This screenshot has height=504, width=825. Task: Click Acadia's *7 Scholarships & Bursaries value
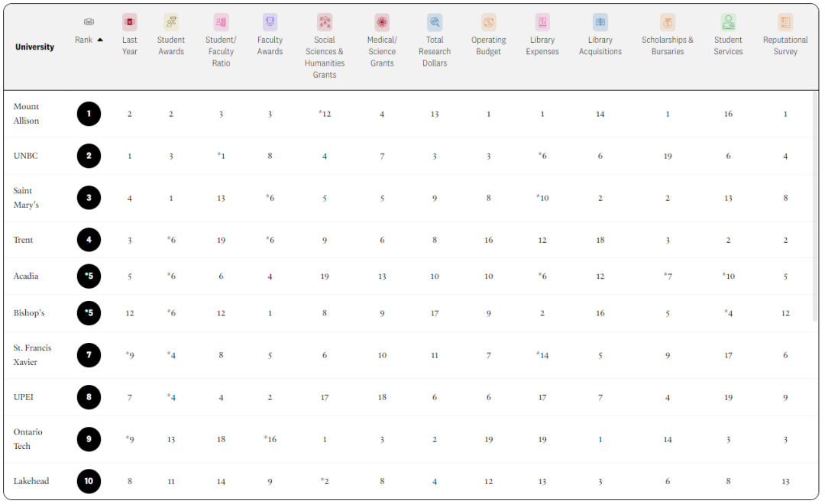pos(668,276)
